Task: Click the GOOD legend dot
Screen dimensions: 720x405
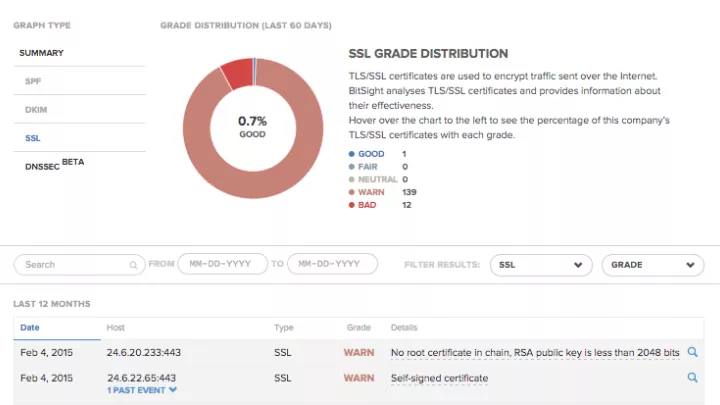Action: pos(351,153)
